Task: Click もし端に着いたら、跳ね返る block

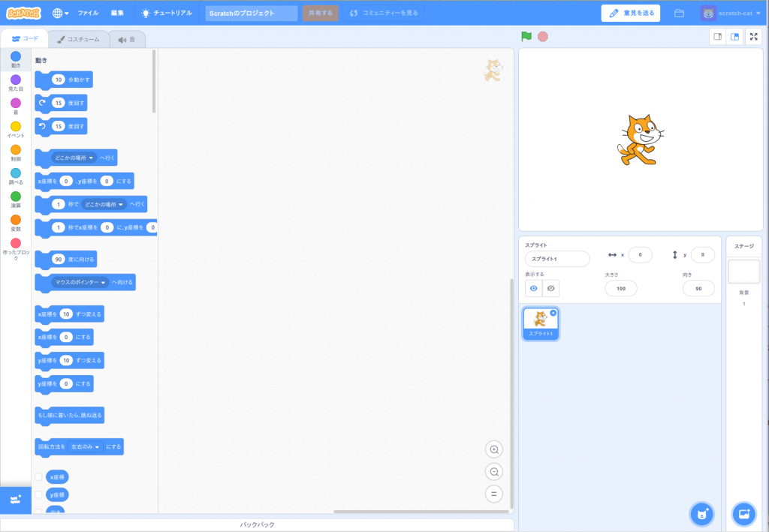Action: coord(70,416)
